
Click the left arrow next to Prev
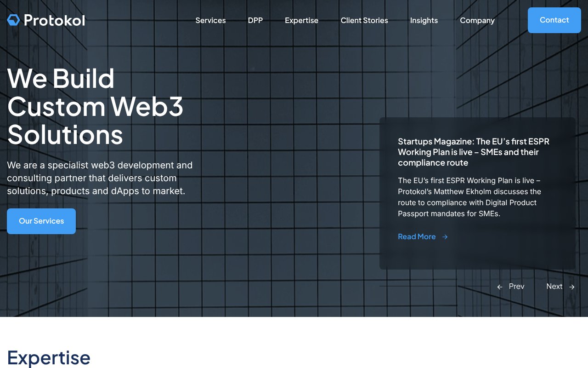tap(500, 287)
